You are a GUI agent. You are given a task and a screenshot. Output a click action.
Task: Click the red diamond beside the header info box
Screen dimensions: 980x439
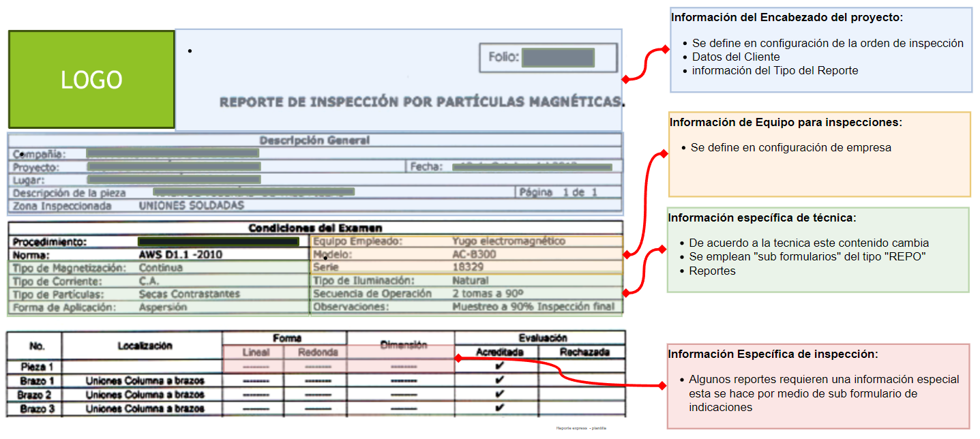point(667,50)
